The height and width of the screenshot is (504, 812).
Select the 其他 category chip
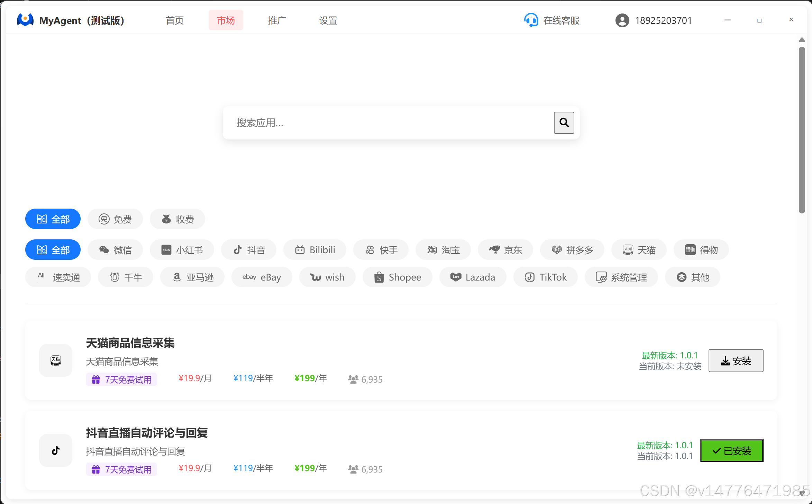point(693,277)
